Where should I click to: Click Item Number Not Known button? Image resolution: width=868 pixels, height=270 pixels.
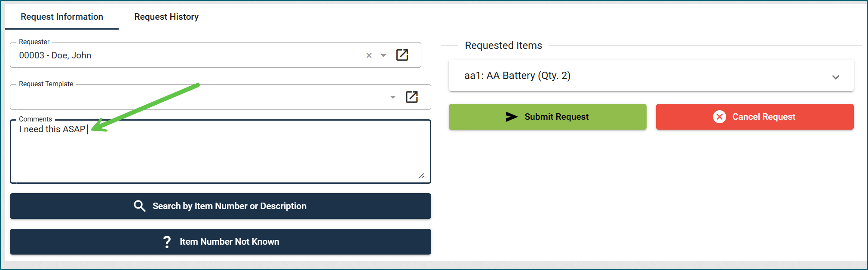tap(221, 242)
